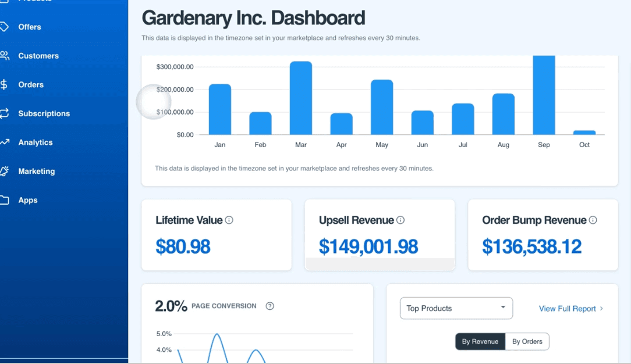Click the Aug revenue bar
The image size is (631, 364).
tap(504, 114)
